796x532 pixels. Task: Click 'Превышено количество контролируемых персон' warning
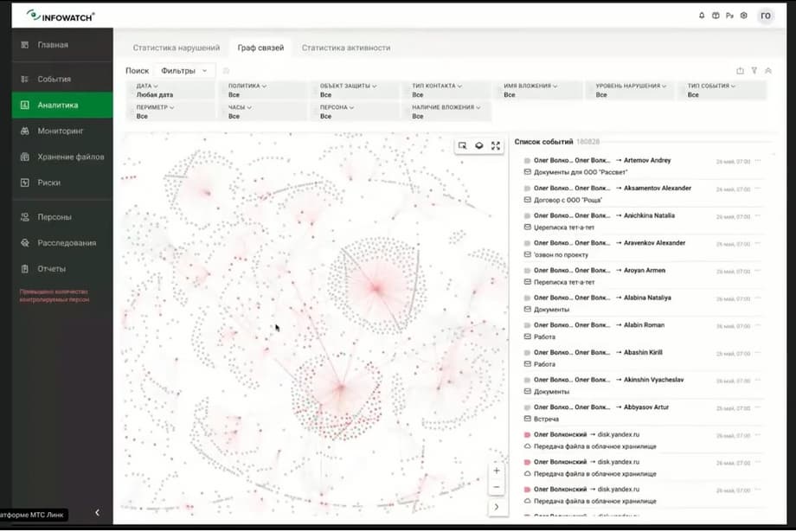55,296
